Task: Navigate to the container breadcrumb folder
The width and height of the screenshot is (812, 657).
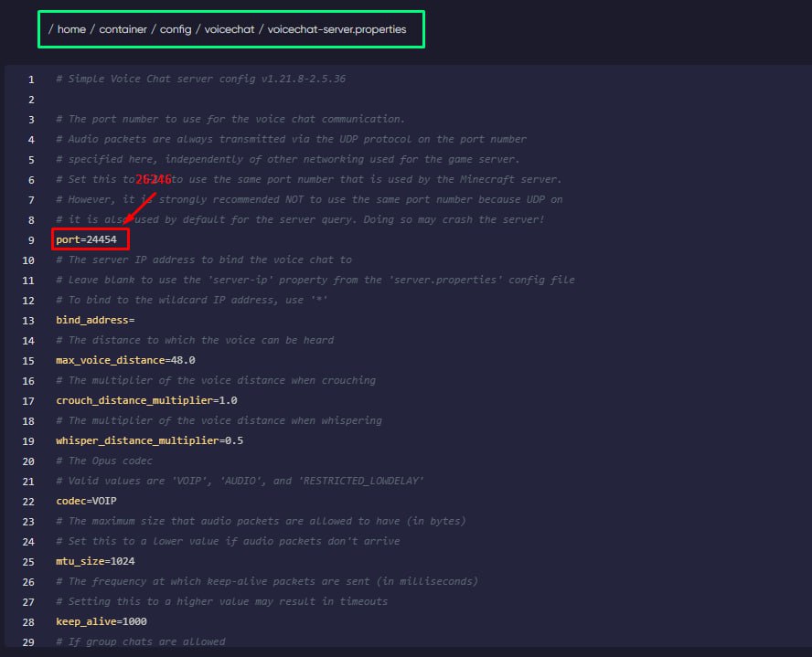Action: tap(123, 29)
